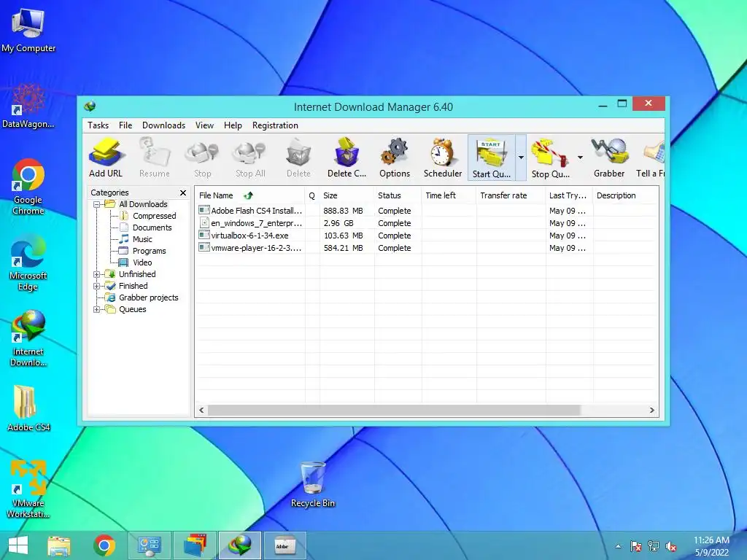
Task: Click the scrollbar right arrow
Action: click(x=651, y=410)
